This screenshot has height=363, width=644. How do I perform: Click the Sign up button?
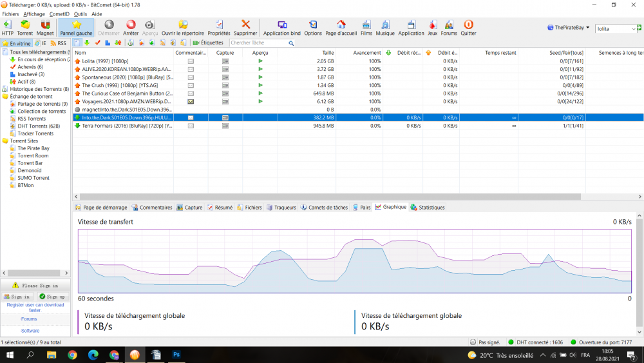click(52, 297)
